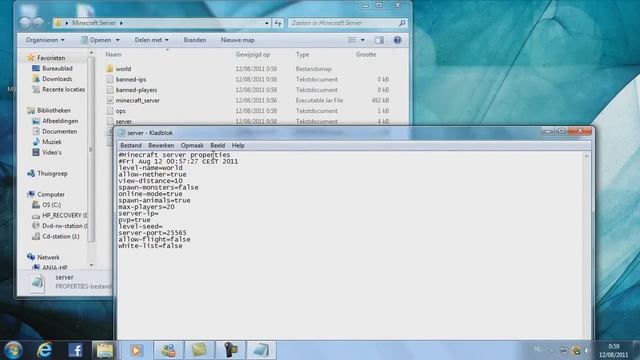Open Windows Media Player from the taskbar
This screenshot has height=360, width=640.
coord(136,350)
